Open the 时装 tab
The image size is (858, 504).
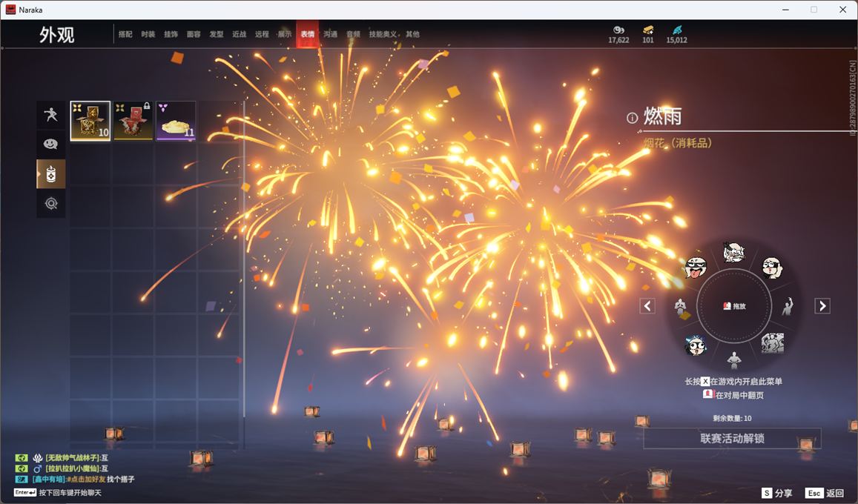148,34
